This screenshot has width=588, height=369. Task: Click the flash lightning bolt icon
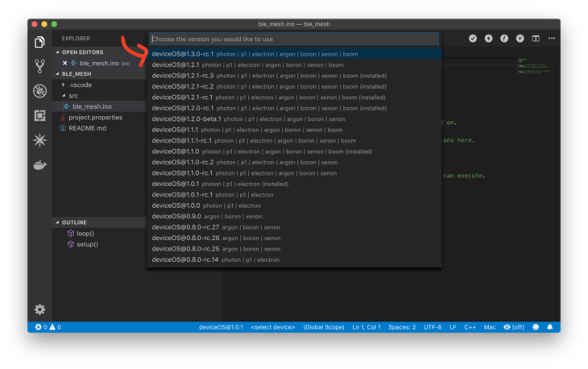pyautogui.click(x=488, y=38)
